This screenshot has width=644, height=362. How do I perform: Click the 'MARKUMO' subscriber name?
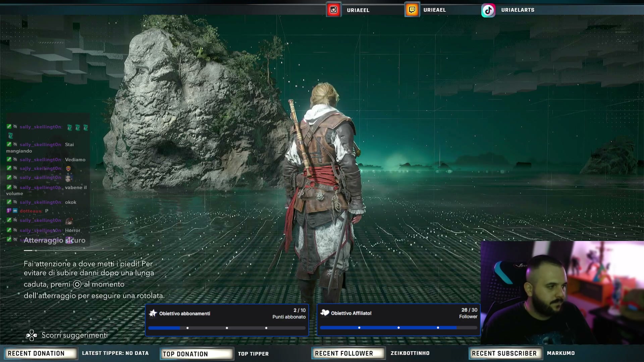561,353
